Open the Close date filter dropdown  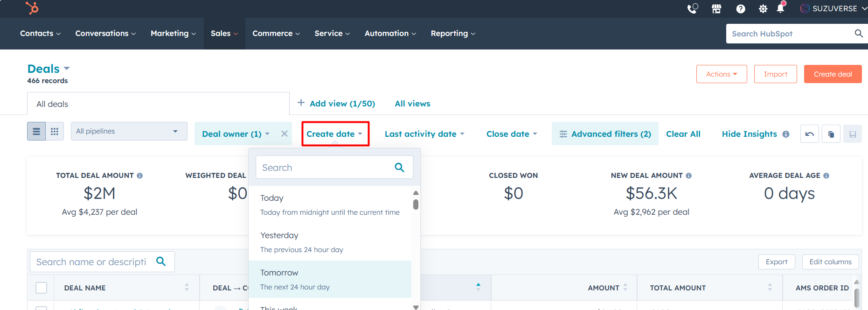click(x=512, y=134)
